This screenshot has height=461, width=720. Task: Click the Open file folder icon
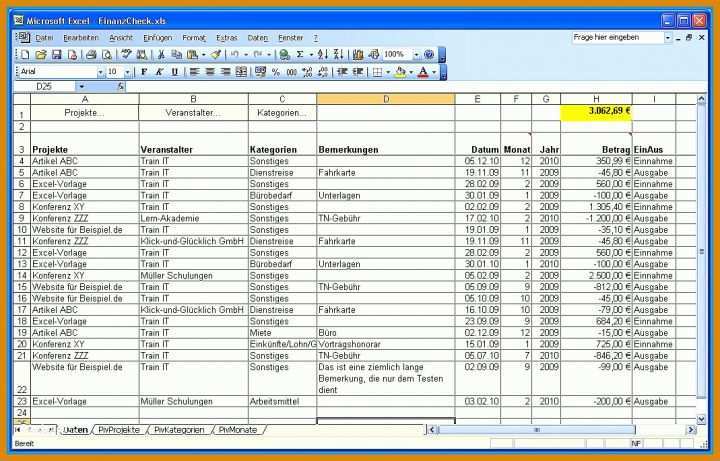point(41,55)
